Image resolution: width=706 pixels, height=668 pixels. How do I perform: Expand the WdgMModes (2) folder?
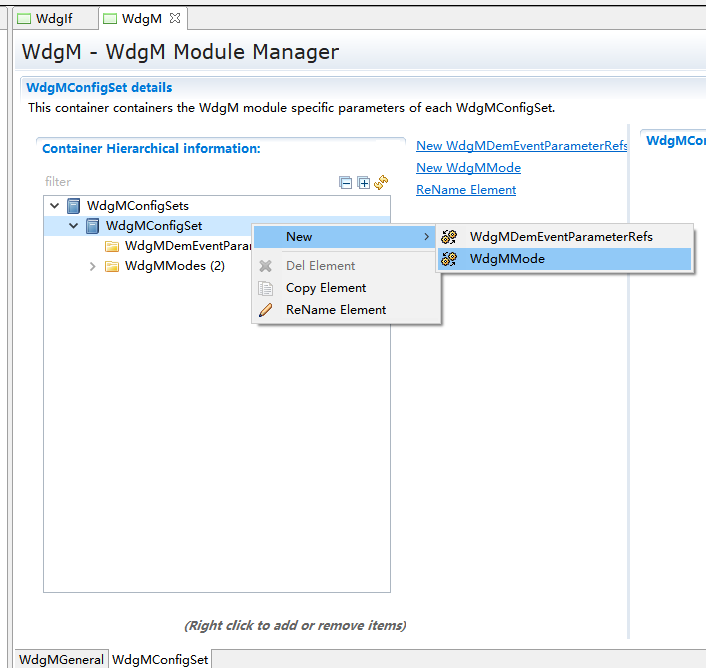pyautogui.click(x=93, y=266)
